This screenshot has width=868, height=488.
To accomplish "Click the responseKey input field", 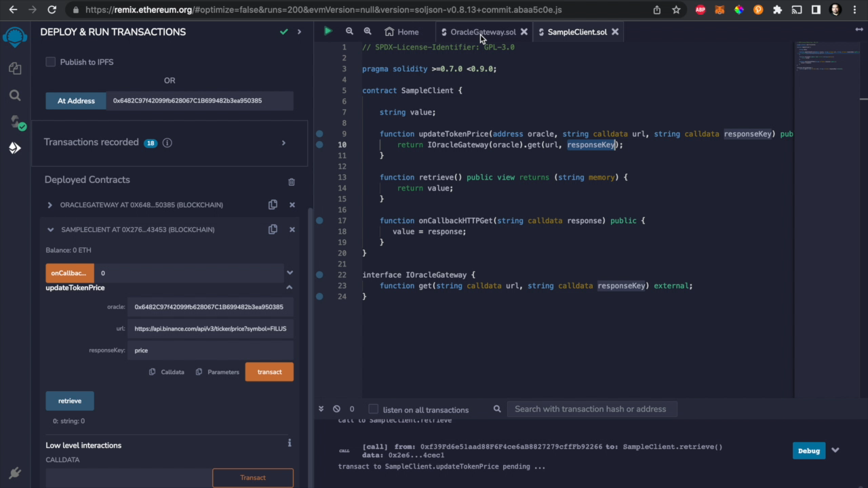I will click(210, 350).
